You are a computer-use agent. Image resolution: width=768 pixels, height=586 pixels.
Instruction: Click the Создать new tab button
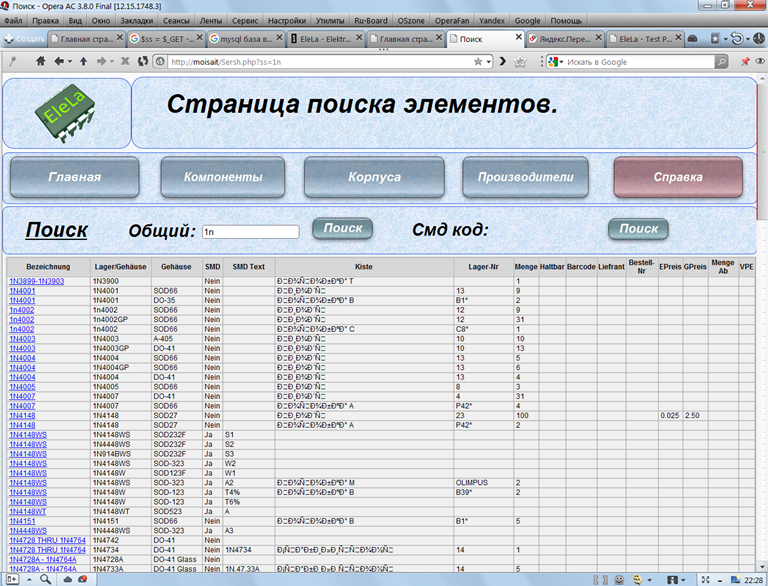click(x=24, y=39)
